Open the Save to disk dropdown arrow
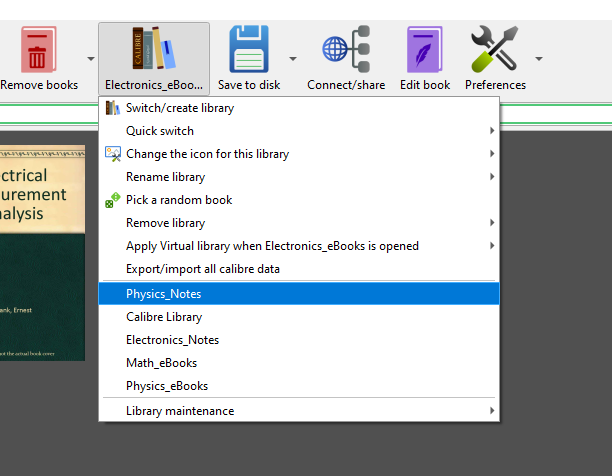This screenshot has height=476, width=612. coord(293,59)
